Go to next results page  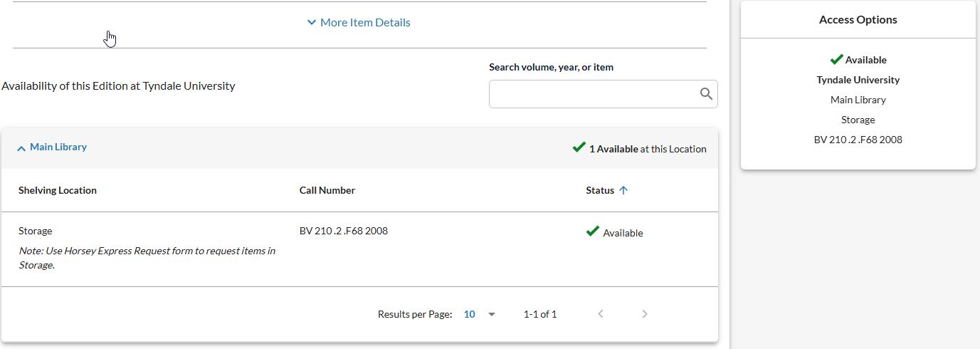[x=645, y=314]
